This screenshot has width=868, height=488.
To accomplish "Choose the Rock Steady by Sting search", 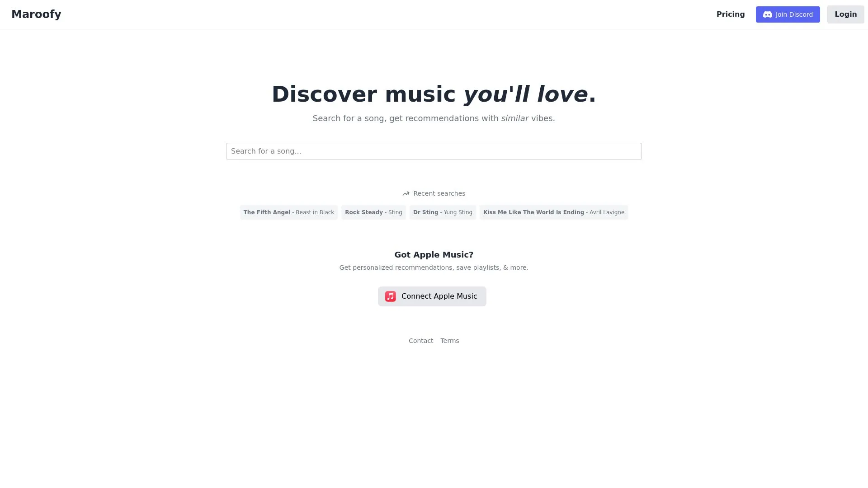I will 373,212.
